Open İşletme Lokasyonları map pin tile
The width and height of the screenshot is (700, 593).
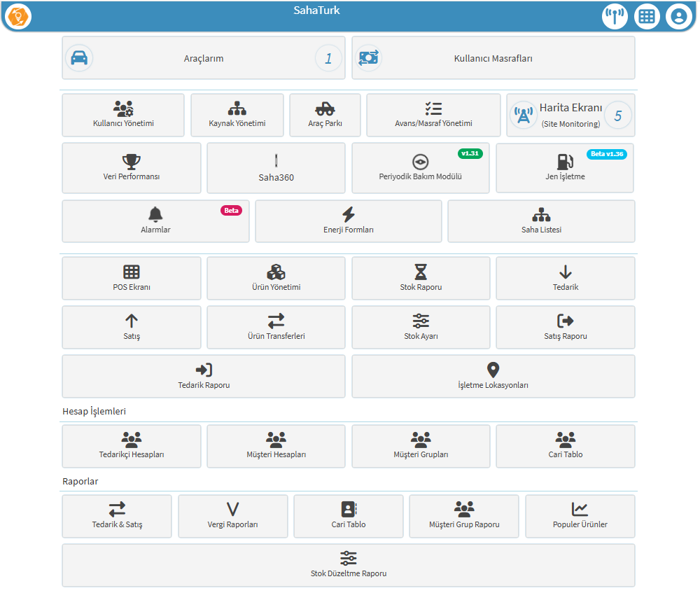[493, 376]
